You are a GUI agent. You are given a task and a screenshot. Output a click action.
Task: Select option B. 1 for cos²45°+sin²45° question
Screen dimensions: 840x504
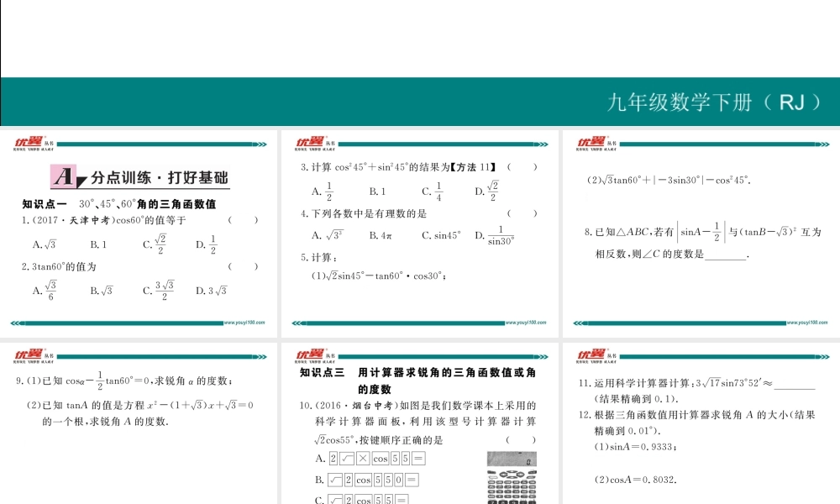[x=377, y=192]
